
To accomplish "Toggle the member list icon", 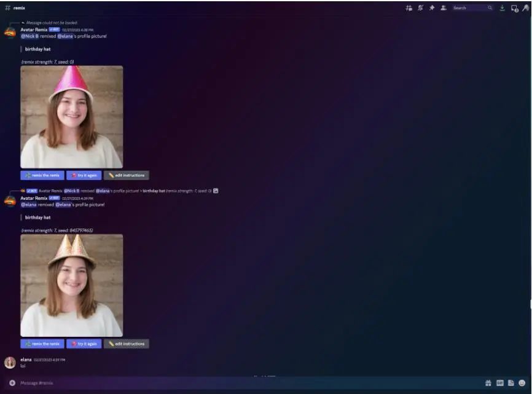I will [444, 8].
